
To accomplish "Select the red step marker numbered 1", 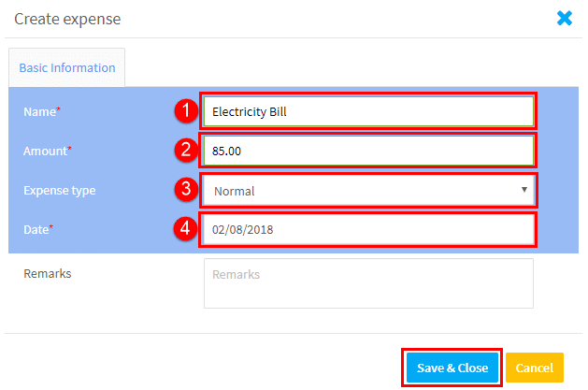I will 186,111.
